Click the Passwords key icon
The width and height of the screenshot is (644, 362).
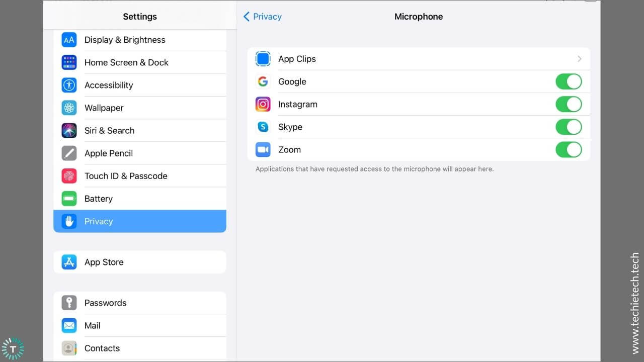pos(69,303)
